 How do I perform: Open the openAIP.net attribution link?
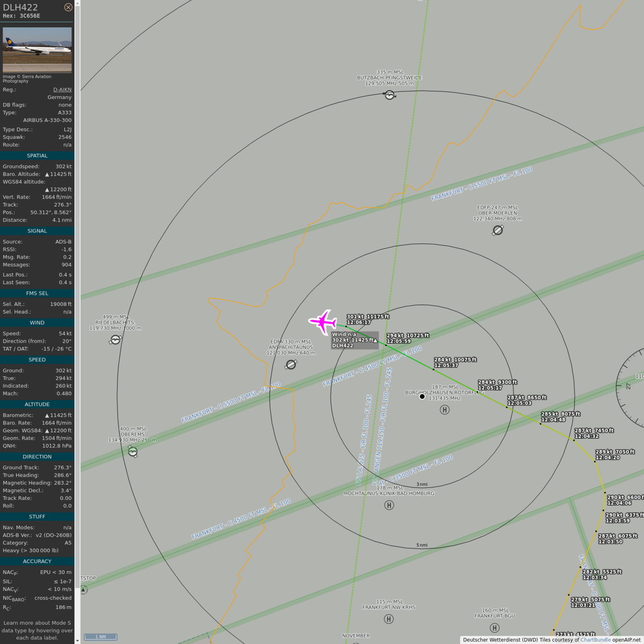(x=626, y=640)
